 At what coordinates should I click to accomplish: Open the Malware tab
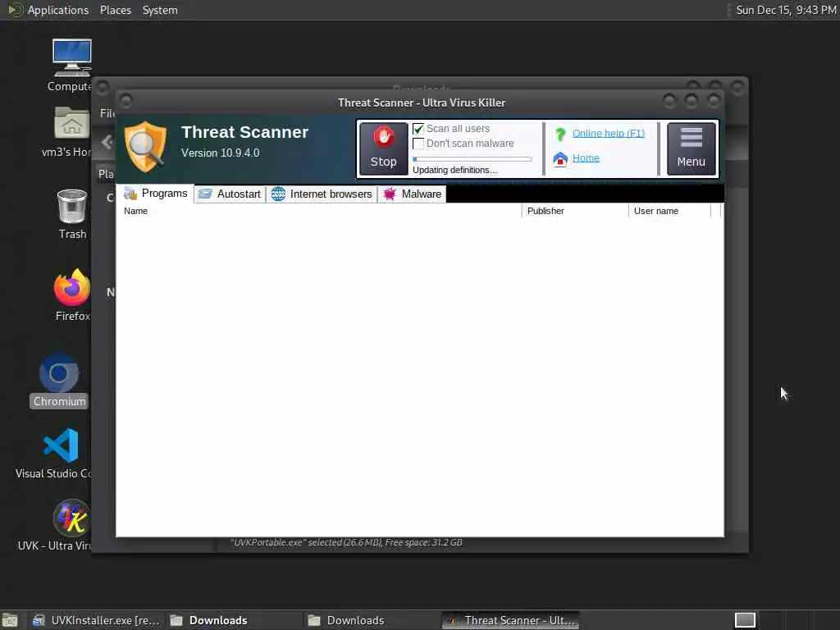click(412, 194)
